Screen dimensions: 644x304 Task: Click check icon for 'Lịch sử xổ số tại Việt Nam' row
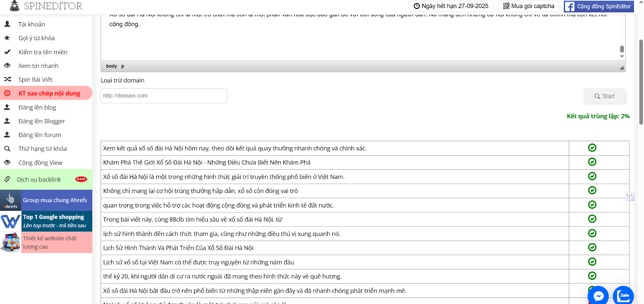tap(592, 262)
